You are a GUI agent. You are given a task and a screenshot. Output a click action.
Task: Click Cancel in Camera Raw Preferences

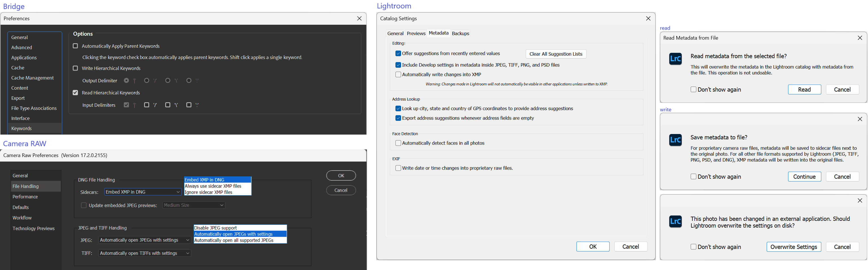tap(341, 190)
